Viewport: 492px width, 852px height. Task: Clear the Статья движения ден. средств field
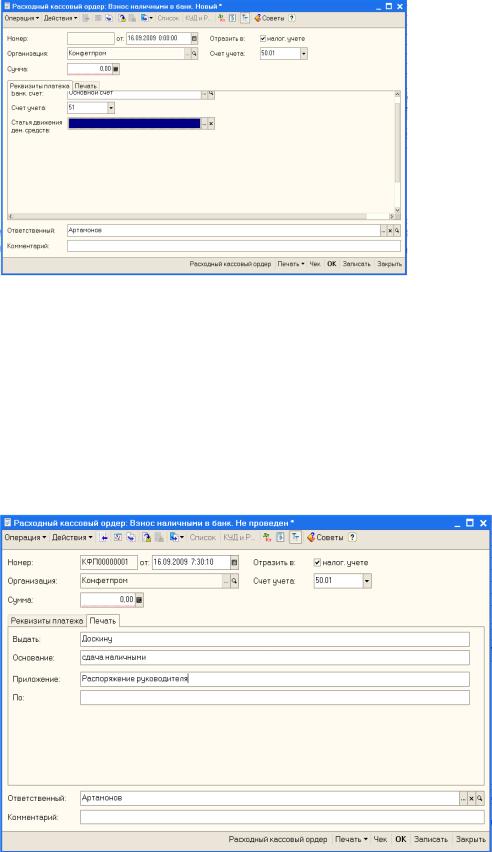[211, 124]
